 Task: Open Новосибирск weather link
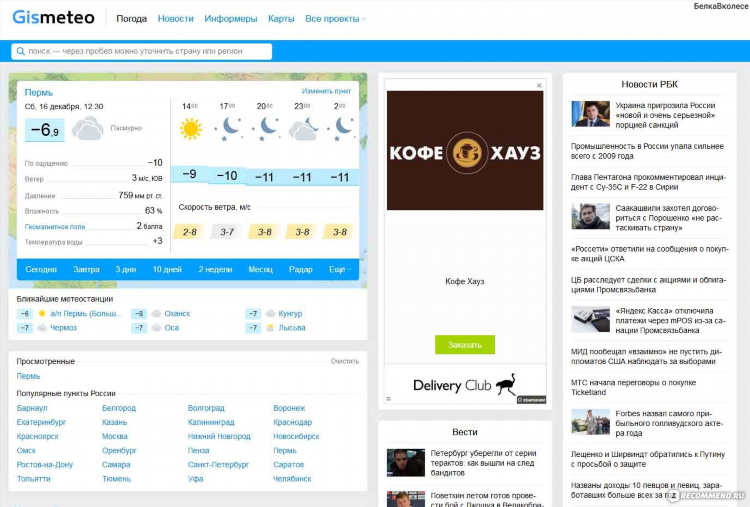click(296, 436)
